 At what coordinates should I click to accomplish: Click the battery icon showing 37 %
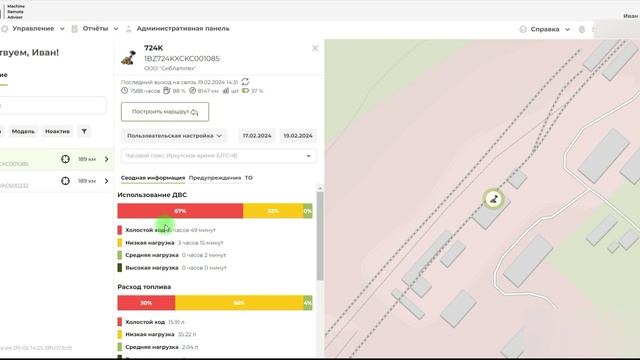pos(246,91)
